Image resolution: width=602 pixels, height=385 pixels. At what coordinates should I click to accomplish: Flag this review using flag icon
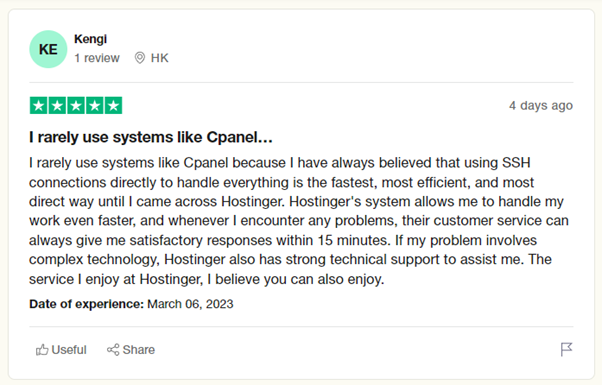pos(566,349)
